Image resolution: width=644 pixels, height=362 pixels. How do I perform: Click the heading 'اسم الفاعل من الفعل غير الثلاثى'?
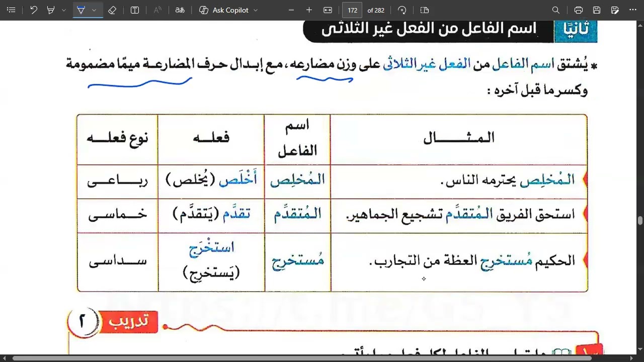[x=429, y=29]
